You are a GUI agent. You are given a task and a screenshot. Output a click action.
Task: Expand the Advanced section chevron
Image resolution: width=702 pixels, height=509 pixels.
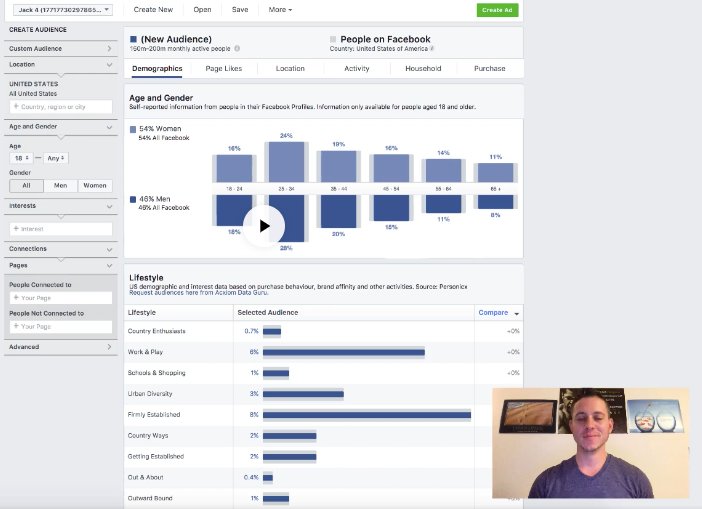(x=109, y=347)
